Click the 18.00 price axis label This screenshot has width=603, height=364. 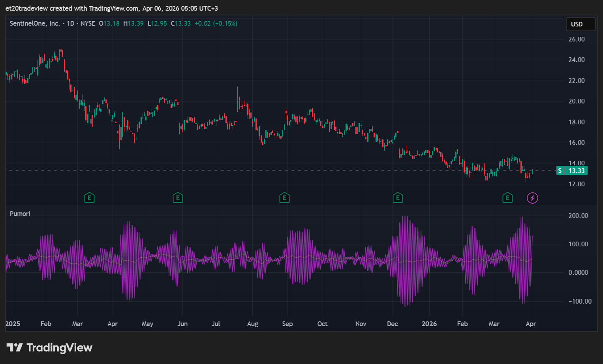tap(577, 122)
